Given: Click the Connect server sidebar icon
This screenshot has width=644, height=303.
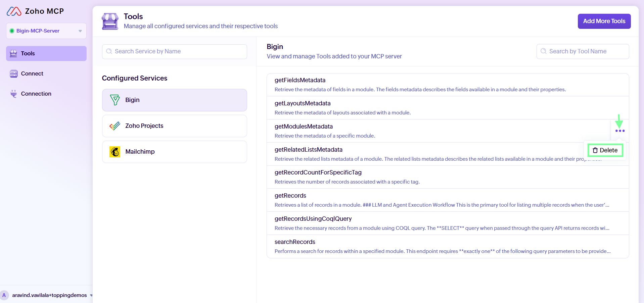Looking at the screenshot, I should tap(14, 74).
